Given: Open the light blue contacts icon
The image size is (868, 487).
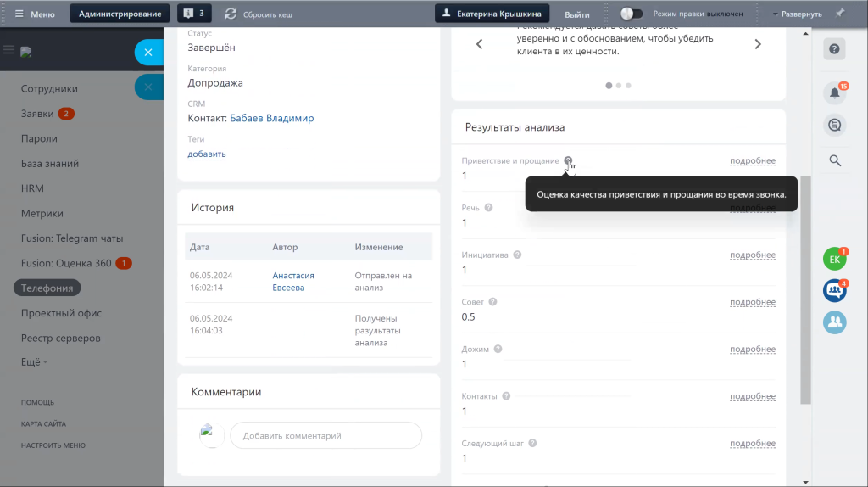Looking at the screenshot, I should coord(835,322).
